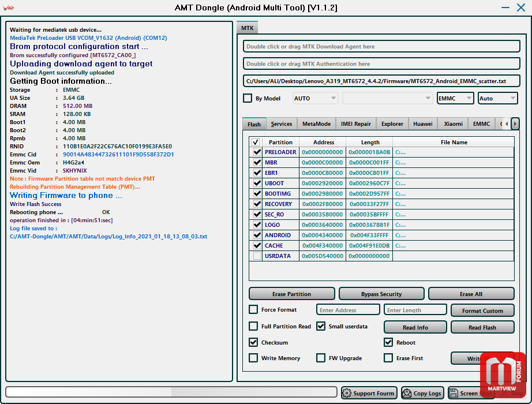Enable the Full Partition Read checkbox
Image resolution: width=532 pixels, height=404 pixels.
coord(253,326)
